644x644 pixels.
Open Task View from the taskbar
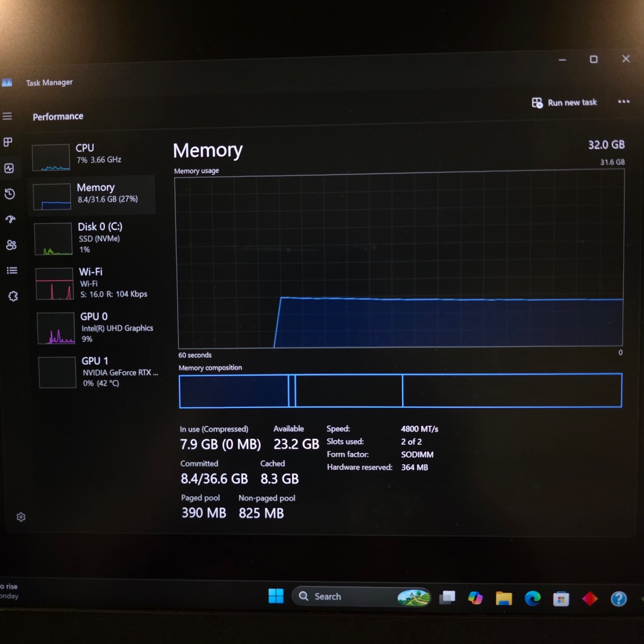(447, 597)
